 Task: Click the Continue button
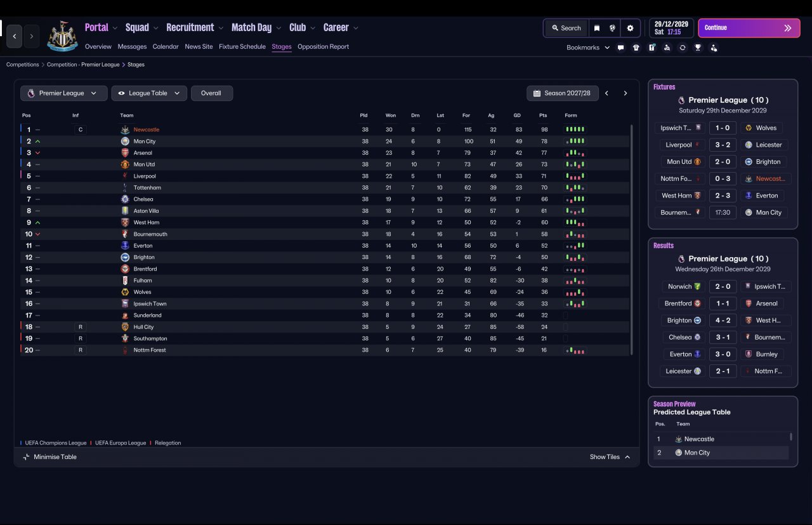pos(749,28)
